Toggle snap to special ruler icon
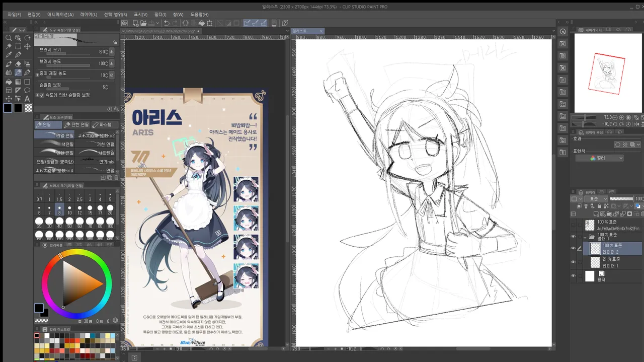 pyautogui.click(x=255, y=23)
